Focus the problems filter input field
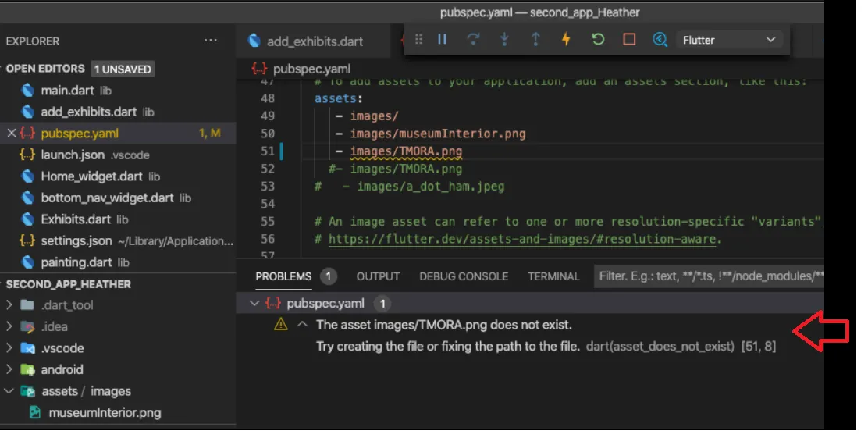The width and height of the screenshot is (868, 438). pos(709,276)
